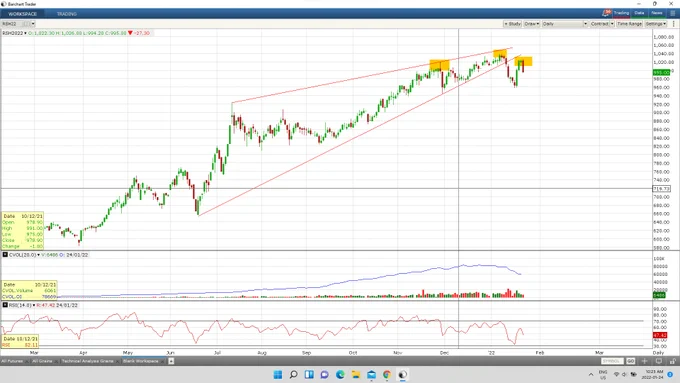Add a new workspace tab
This screenshot has width=680, height=383.
click(171, 361)
